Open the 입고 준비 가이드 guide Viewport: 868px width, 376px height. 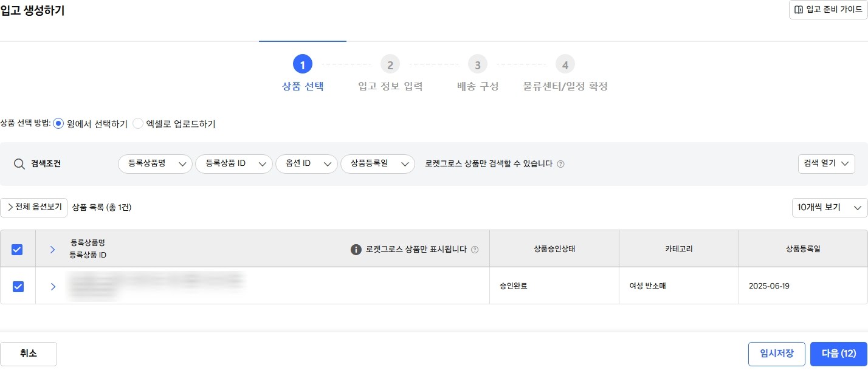828,10
